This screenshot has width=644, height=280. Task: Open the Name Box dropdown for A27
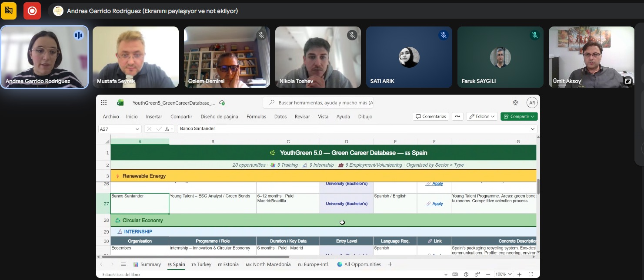point(137,129)
